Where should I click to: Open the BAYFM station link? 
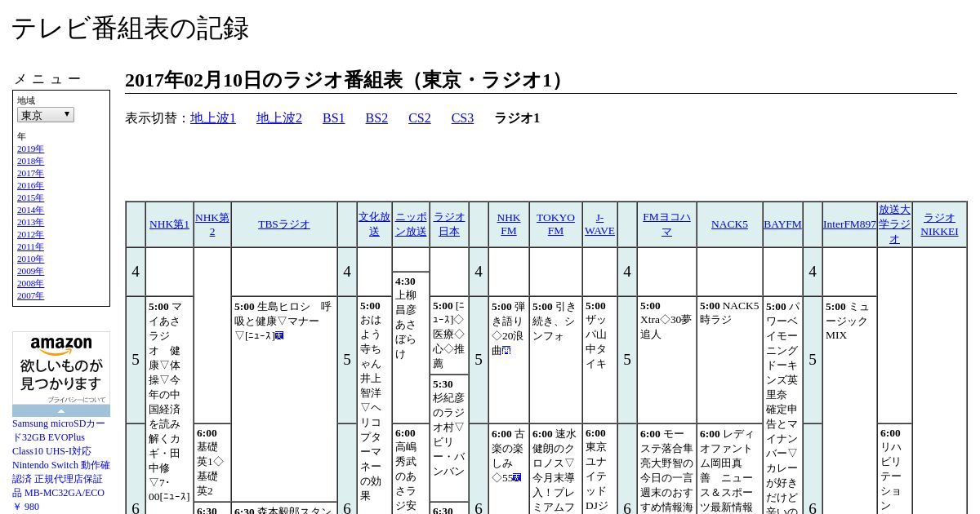coord(782,224)
